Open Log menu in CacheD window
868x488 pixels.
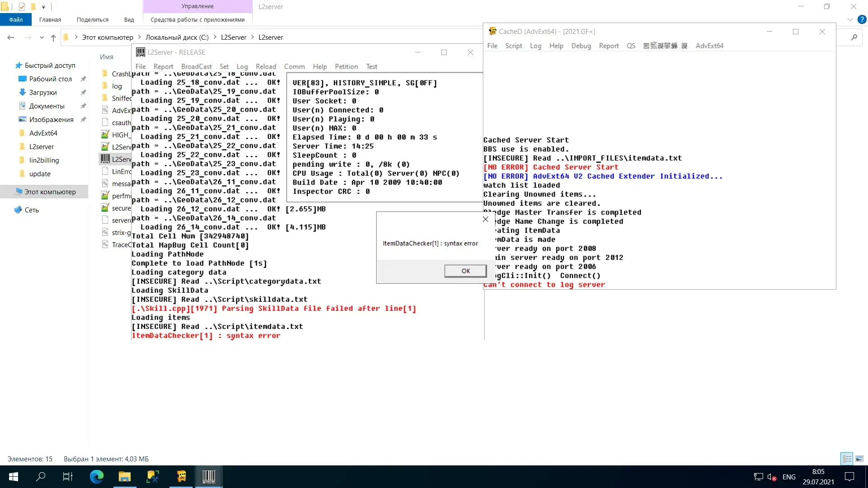click(x=536, y=46)
